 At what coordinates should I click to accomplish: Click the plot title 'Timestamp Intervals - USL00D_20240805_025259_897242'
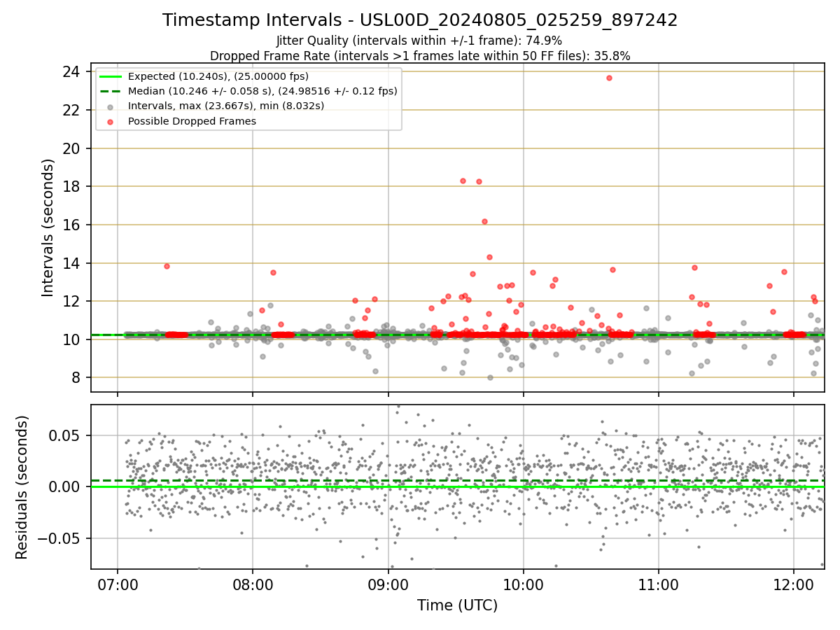(x=420, y=20)
